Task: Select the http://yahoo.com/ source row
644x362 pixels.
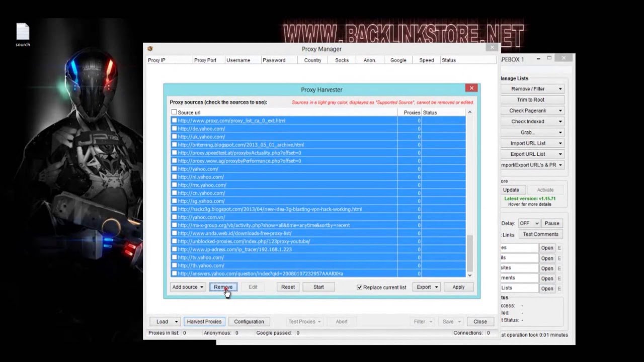Action: pos(318,169)
